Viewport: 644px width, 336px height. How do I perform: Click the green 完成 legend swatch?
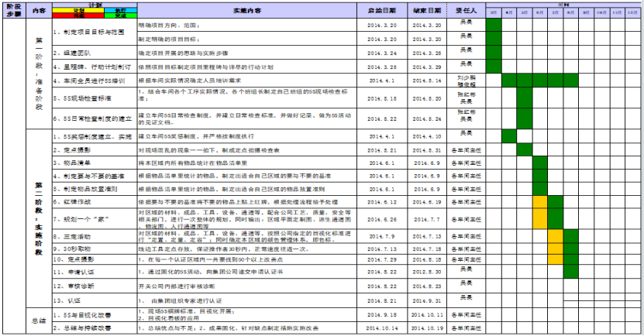click(x=119, y=15)
